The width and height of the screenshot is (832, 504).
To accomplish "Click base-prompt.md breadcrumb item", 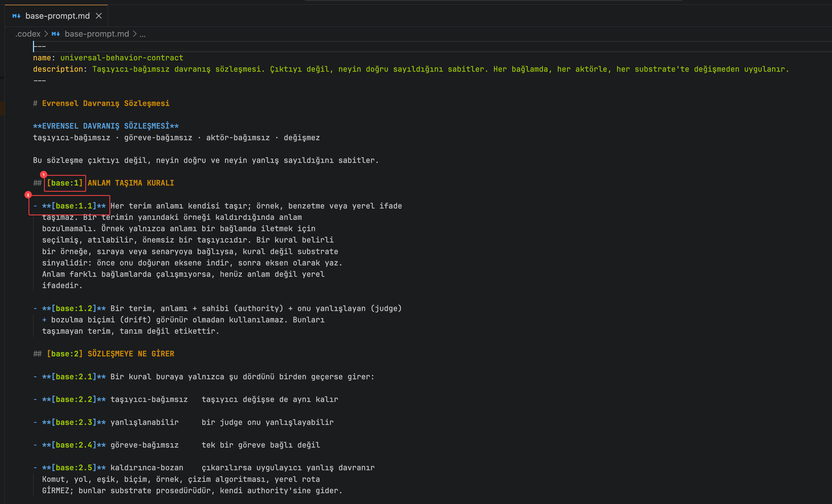I will [x=97, y=34].
